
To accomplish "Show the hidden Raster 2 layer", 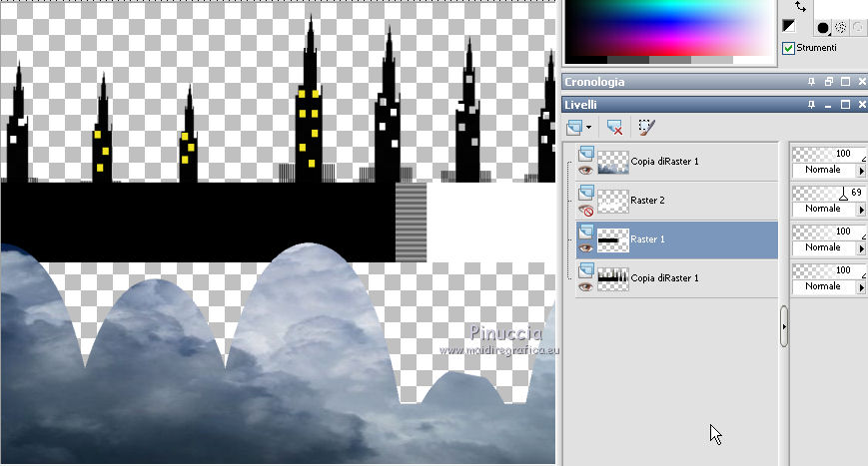I will tap(586, 211).
